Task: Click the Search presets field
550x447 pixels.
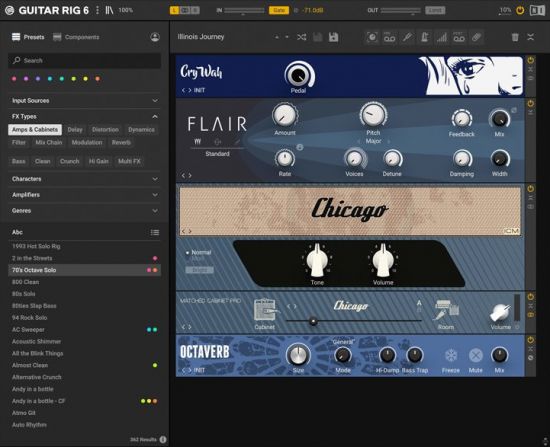Action: [85, 61]
